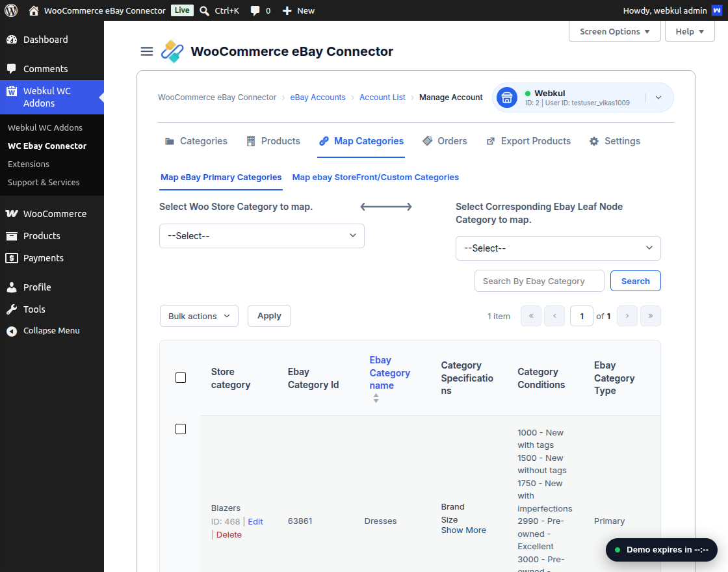This screenshot has height=572, width=728.
Task: Click the home icon in admin bar
Action: [33, 10]
